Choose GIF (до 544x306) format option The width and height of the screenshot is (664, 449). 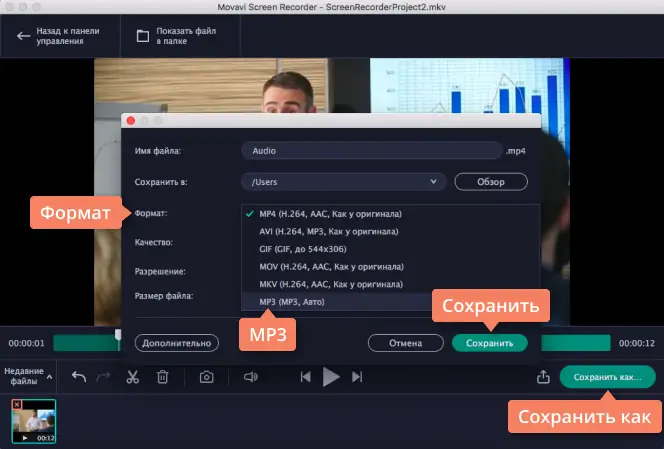[x=390, y=249]
